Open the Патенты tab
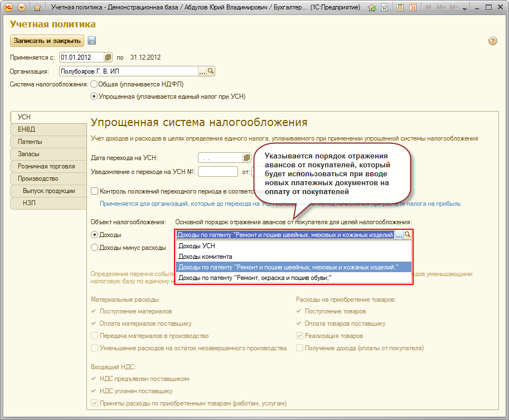The image size is (509, 420). click(x=47, y=141)
